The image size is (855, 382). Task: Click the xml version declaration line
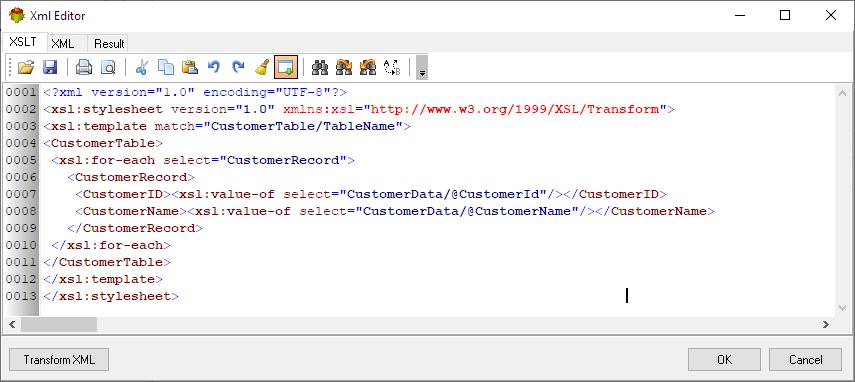click(195, 92)
